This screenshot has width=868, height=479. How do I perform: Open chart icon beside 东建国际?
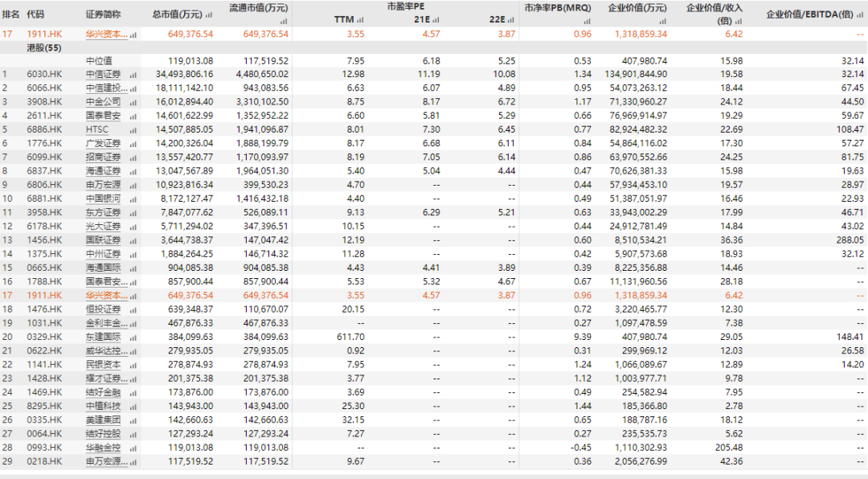133,338
